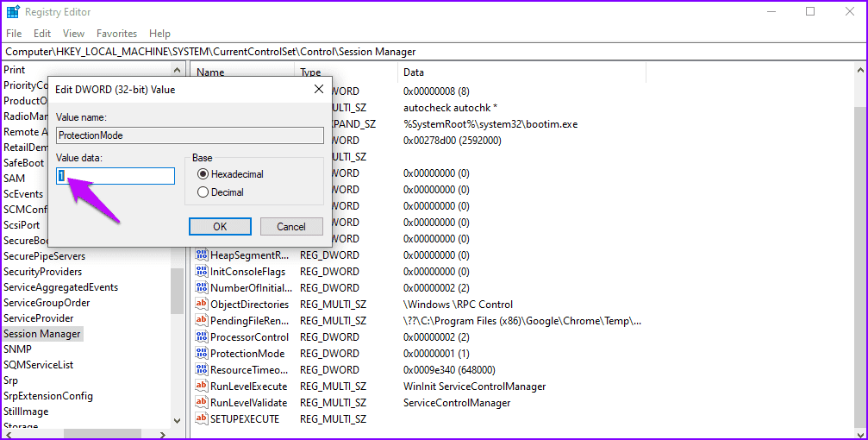Close the Edit DWORD dialog with X
Viewport: 868px width, 440px height.
click(319, 89)
